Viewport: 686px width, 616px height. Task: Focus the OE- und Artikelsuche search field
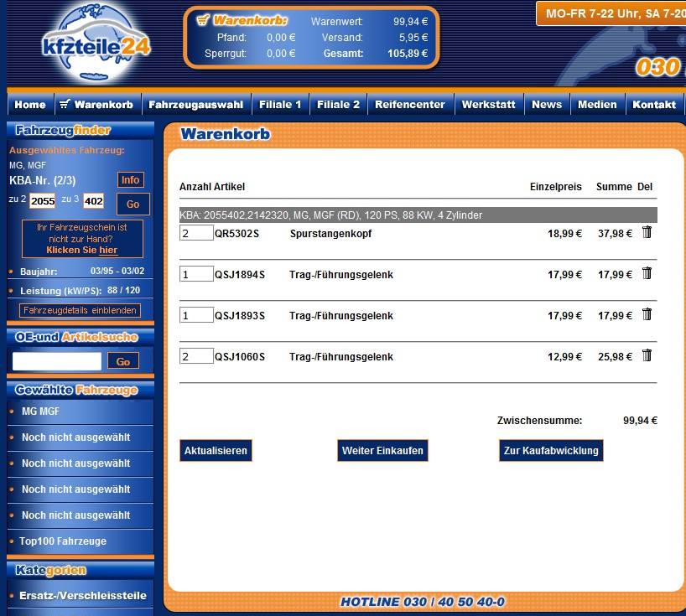point(57,361)
